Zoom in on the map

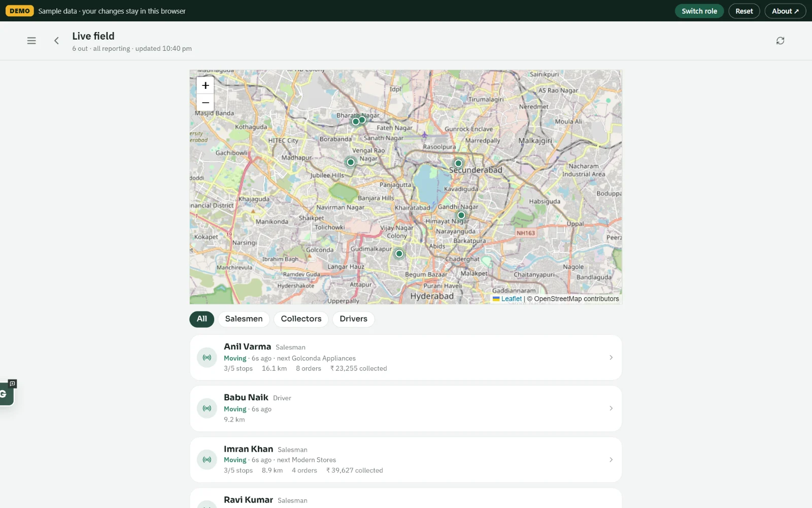206,85
